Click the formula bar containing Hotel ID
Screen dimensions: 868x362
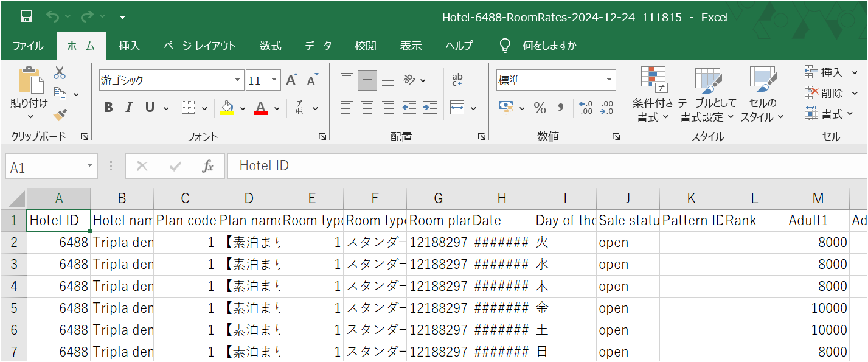tap(547, 166)
